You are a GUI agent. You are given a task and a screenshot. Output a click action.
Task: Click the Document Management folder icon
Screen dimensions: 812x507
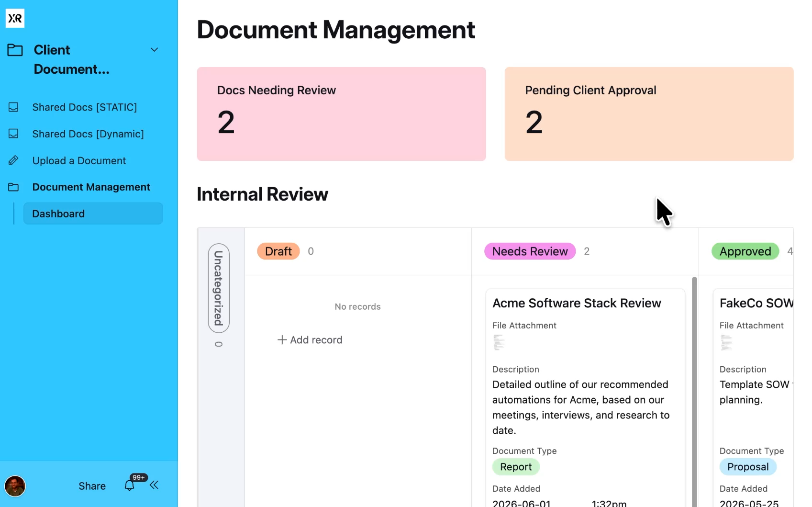click(13, 187)
